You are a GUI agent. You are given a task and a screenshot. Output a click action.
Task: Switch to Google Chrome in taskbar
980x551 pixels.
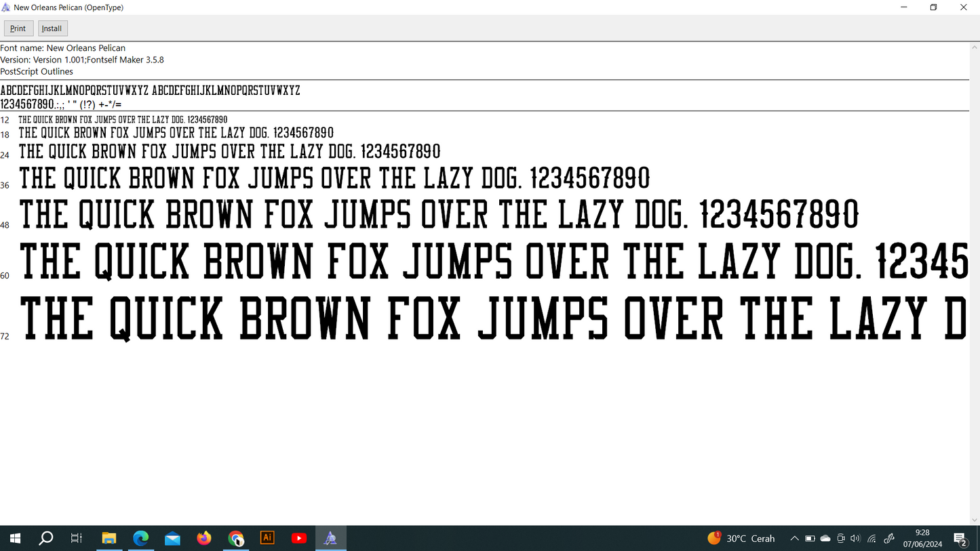[236, 538]
